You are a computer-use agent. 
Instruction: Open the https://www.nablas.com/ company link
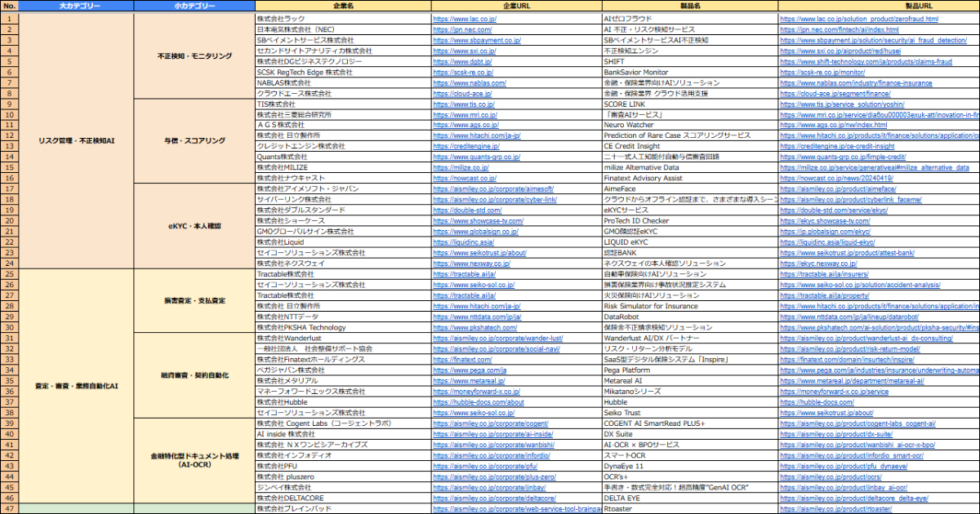(470, 82)
